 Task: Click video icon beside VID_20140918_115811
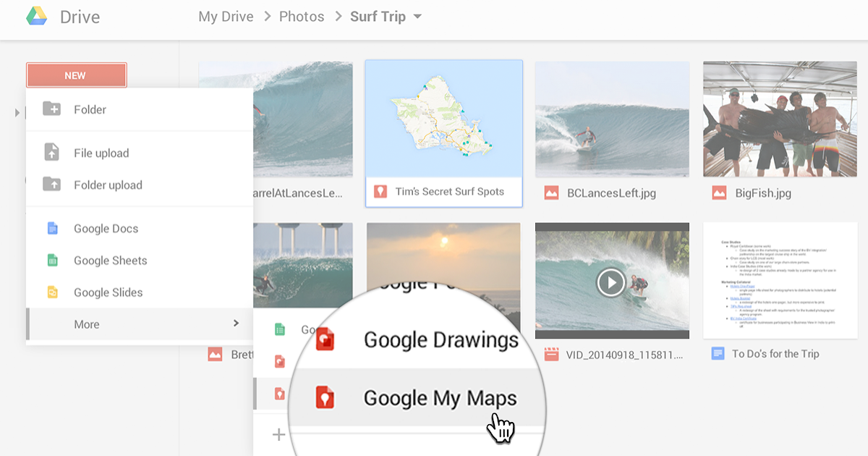pyautogui.click(x=551, y=354)
